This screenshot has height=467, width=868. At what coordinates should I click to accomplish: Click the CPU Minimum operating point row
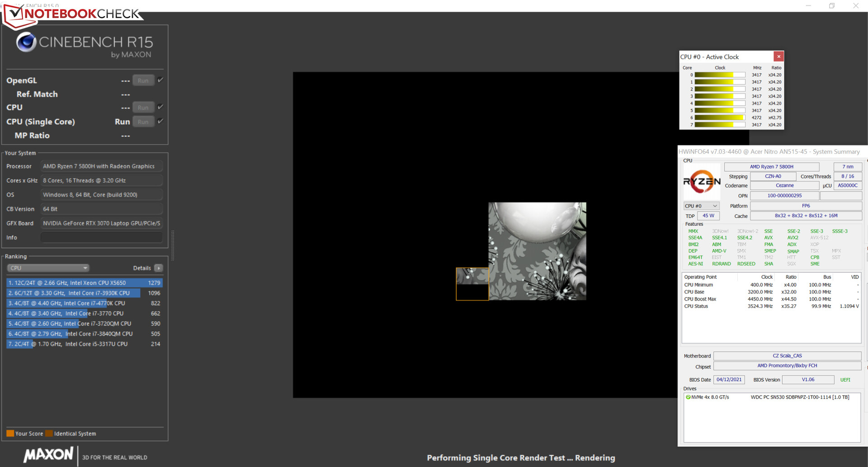coord(771,285)
